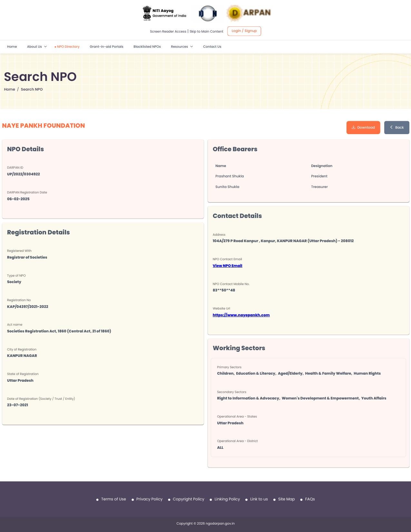The image size is (411, 532).
Task: Expand the Resources dropdown chevron
Action: pyautogui.click(x=191, y=47)
